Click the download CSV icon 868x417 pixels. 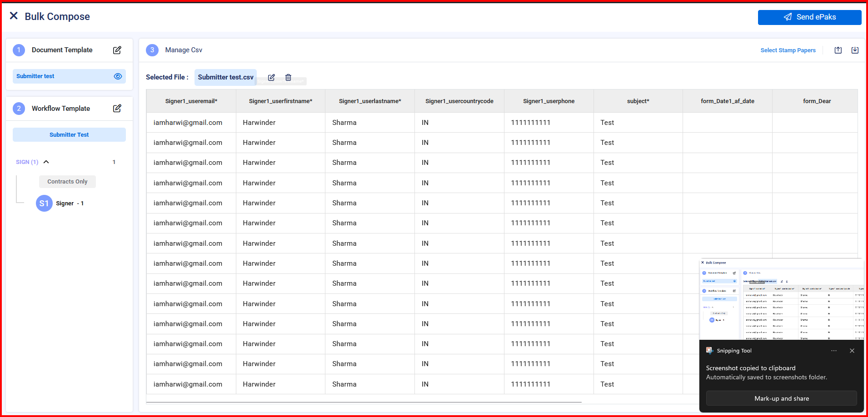[x=855, y=50]
